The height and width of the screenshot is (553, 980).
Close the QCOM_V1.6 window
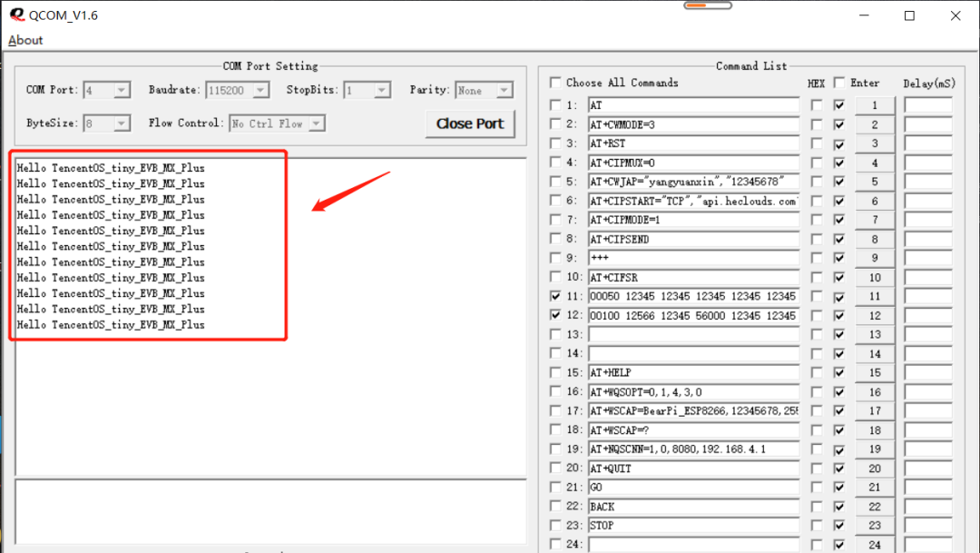pos(955,15)
